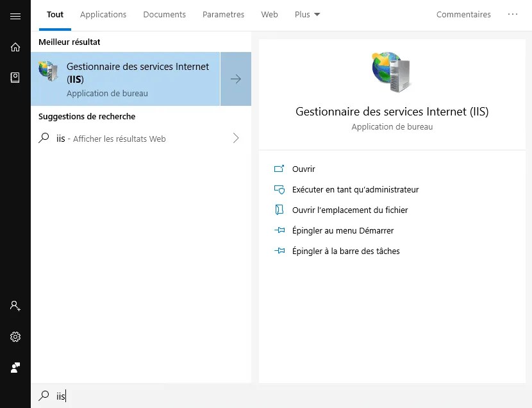Switch to the Applications tab

click(x=103, y=14)
